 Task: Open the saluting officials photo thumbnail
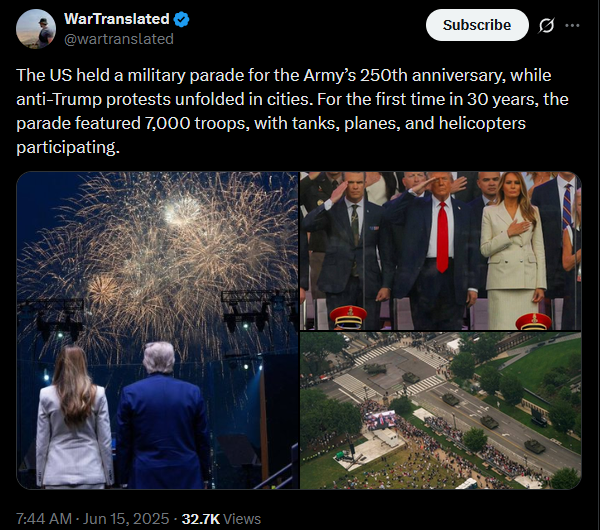pos(441,251)
